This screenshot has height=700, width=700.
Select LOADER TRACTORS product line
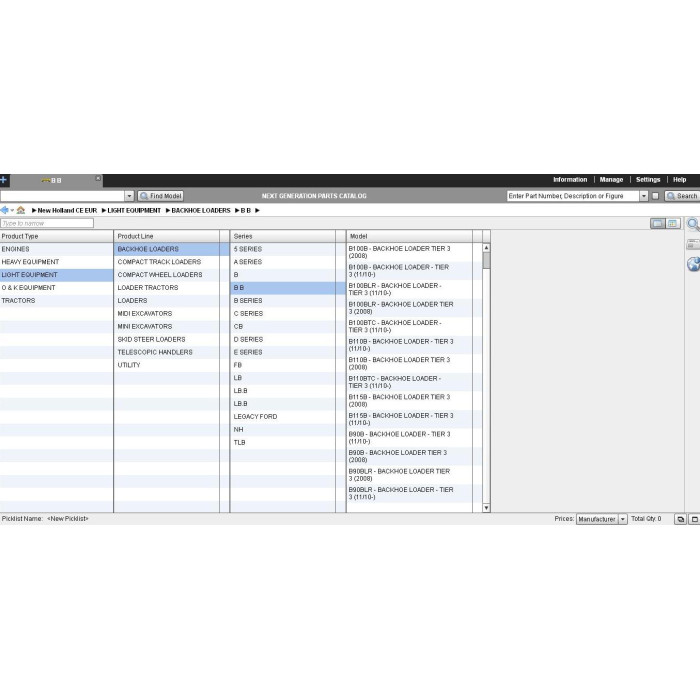(167, 288)
